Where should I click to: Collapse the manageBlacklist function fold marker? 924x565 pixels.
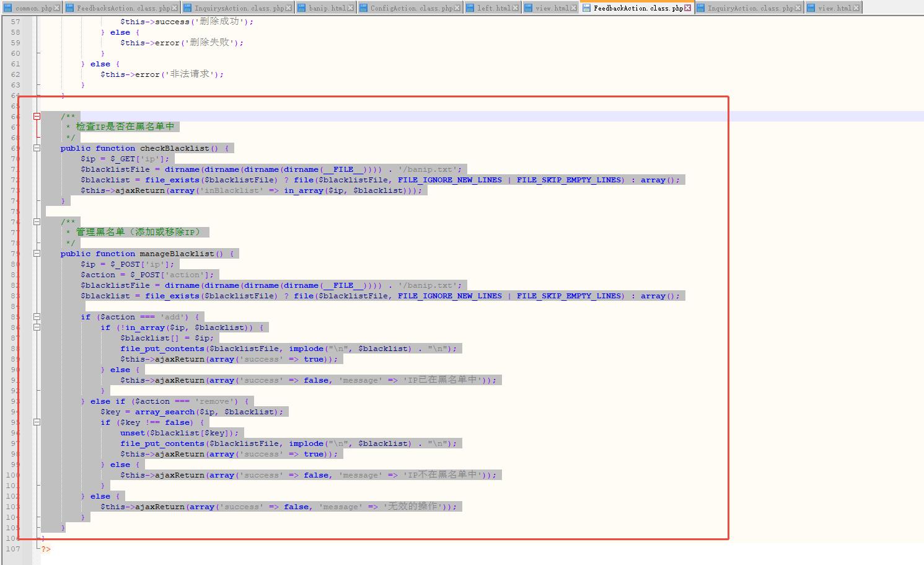point(37,254)
